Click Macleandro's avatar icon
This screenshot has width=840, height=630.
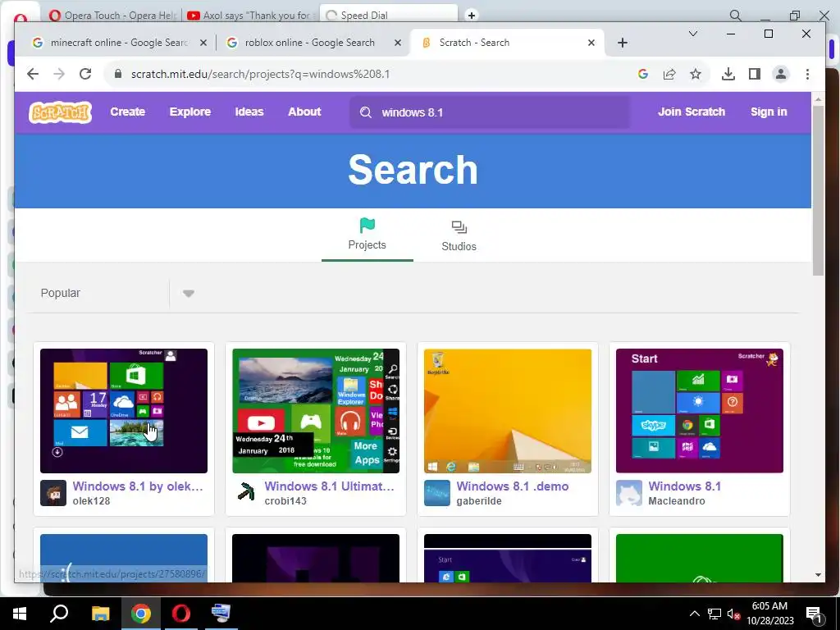click(x=629, y=493)
